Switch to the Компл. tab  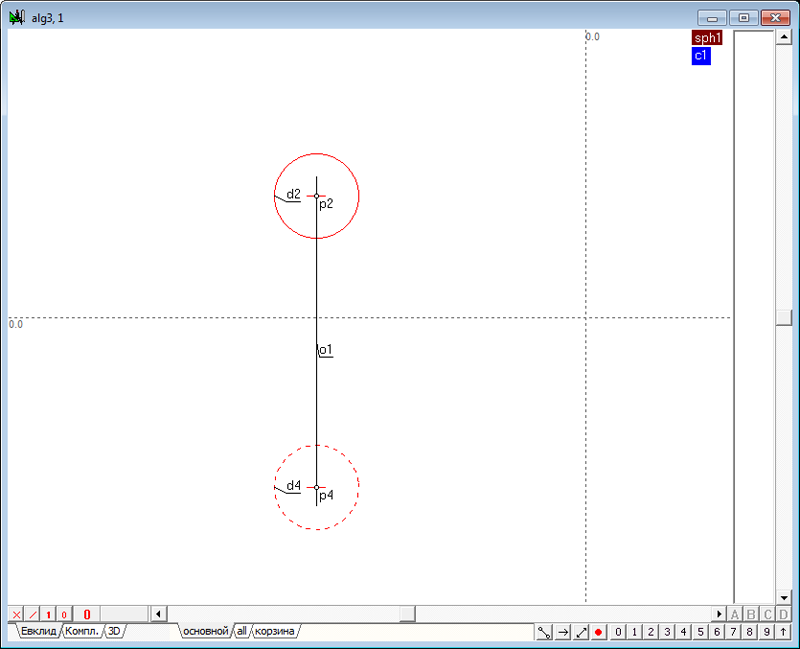(82, 631)
